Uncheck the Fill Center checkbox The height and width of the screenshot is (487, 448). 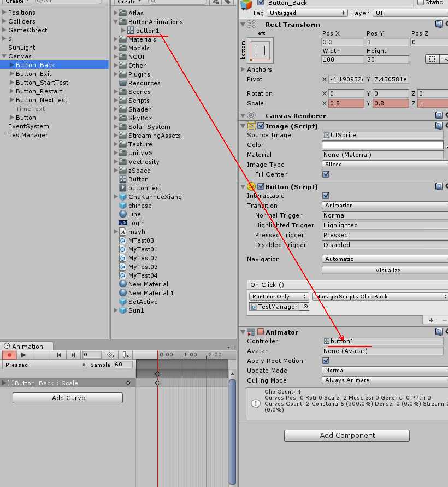coord(326,174)
